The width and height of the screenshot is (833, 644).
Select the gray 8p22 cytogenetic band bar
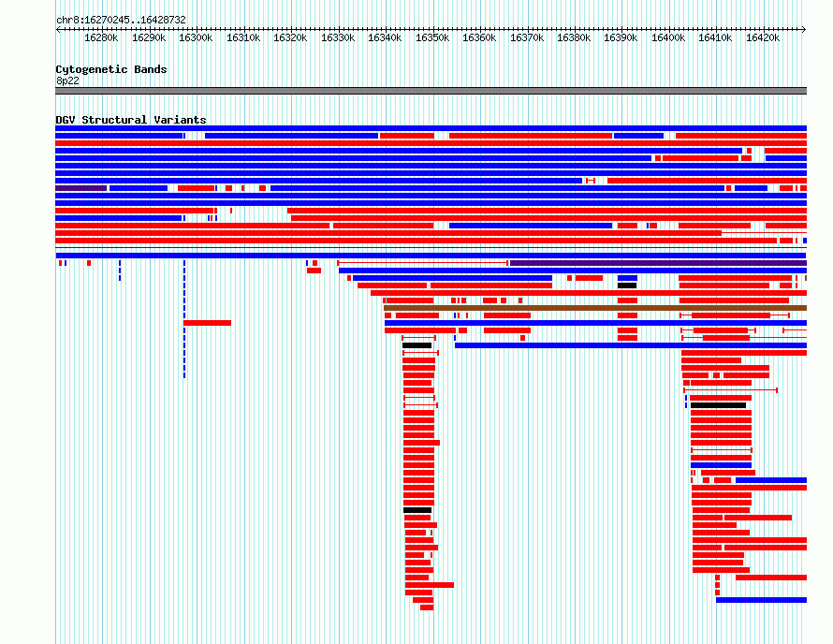click(x=431, y=91)
